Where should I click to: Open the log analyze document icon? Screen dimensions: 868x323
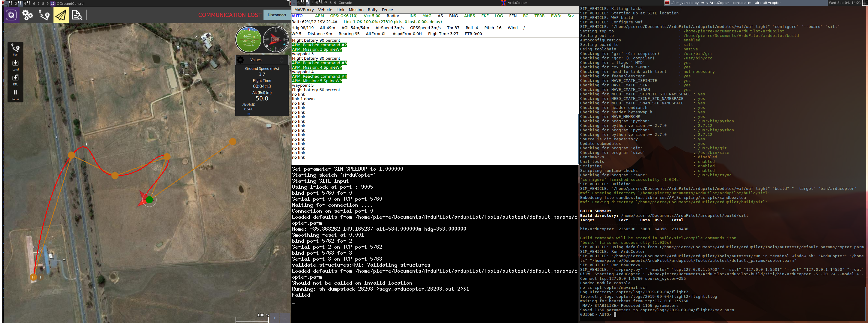pyautogui.click(x=77, y=15)
